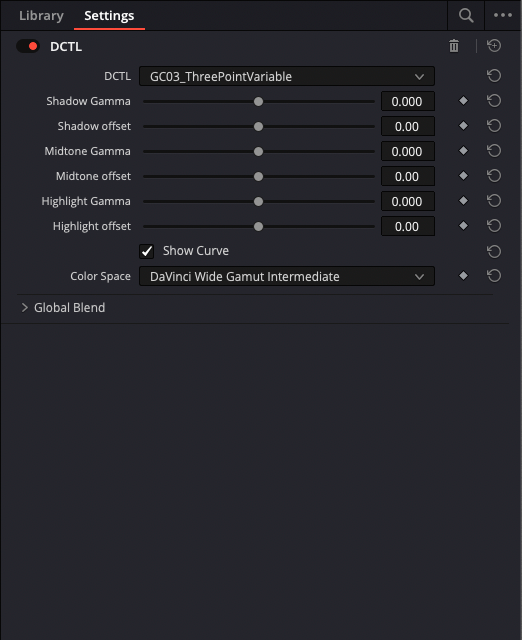
Task: Reset Midtone offset value
Action: pos(494,176)
